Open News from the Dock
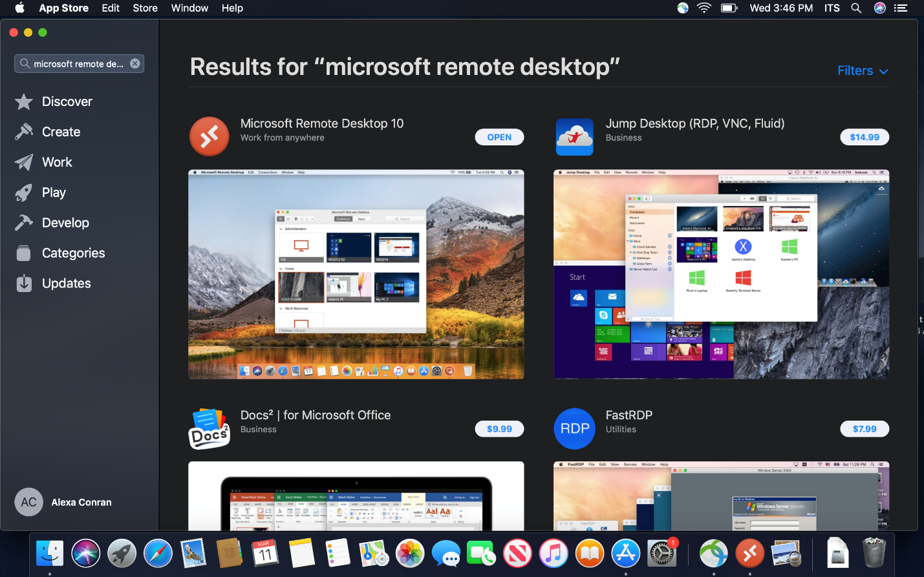924x577 pixels. 517,554
